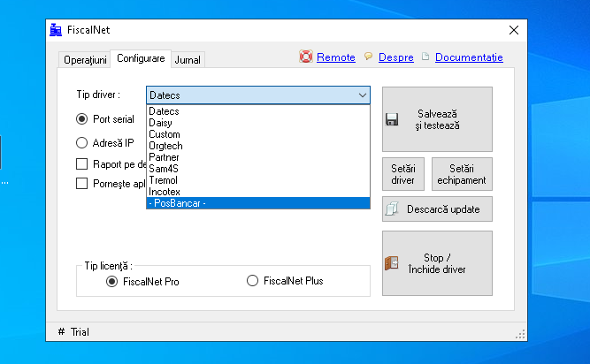590x364 pixels.
Task: Pick Daisy from the driver list
Action: (258, 123)
